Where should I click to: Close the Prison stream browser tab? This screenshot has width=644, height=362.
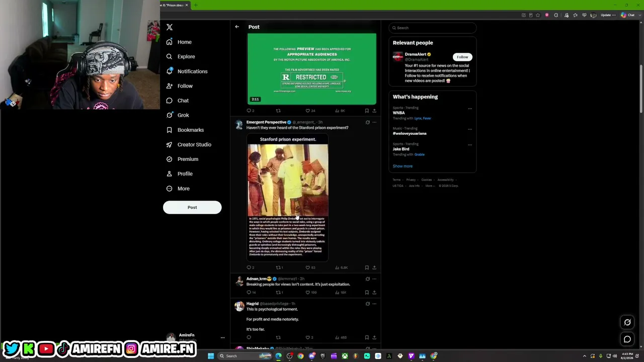[x=187, y=5]
